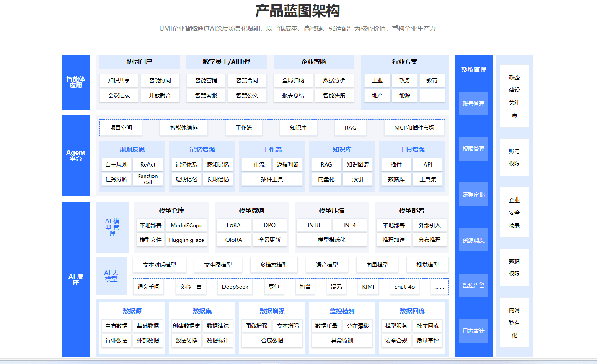The height and width of the screenshot is (364, 597).
Task: Open 数据分析 under 企业智脑
Action: [334, 80]
